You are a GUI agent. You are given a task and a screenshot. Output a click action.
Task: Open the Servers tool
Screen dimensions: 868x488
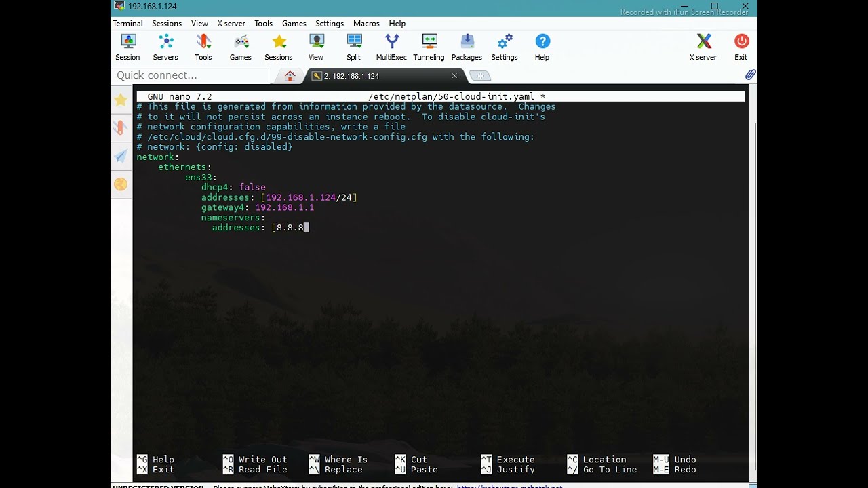coord(165,47)
